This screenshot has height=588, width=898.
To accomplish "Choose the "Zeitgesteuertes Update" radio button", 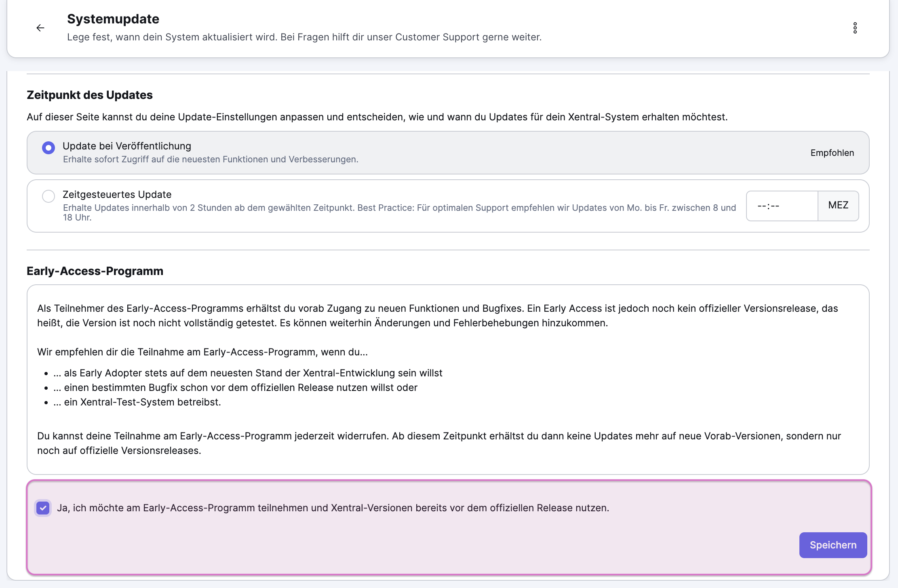I will [x=48, y=196].
